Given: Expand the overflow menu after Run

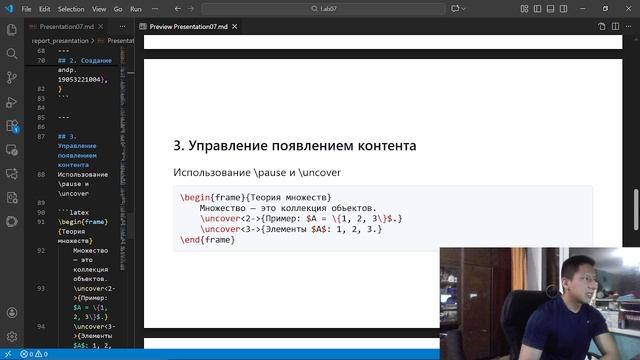Looking at the screenshot, I should (155, 9).
